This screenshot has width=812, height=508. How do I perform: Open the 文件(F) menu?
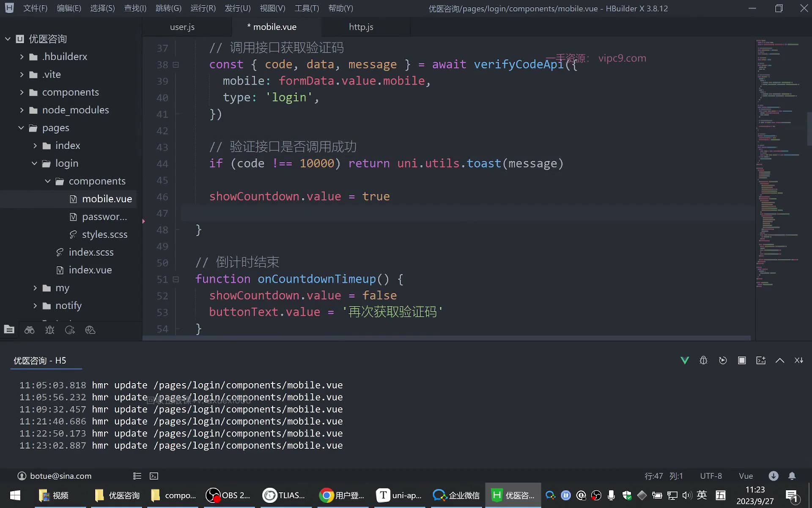(35, 8)
